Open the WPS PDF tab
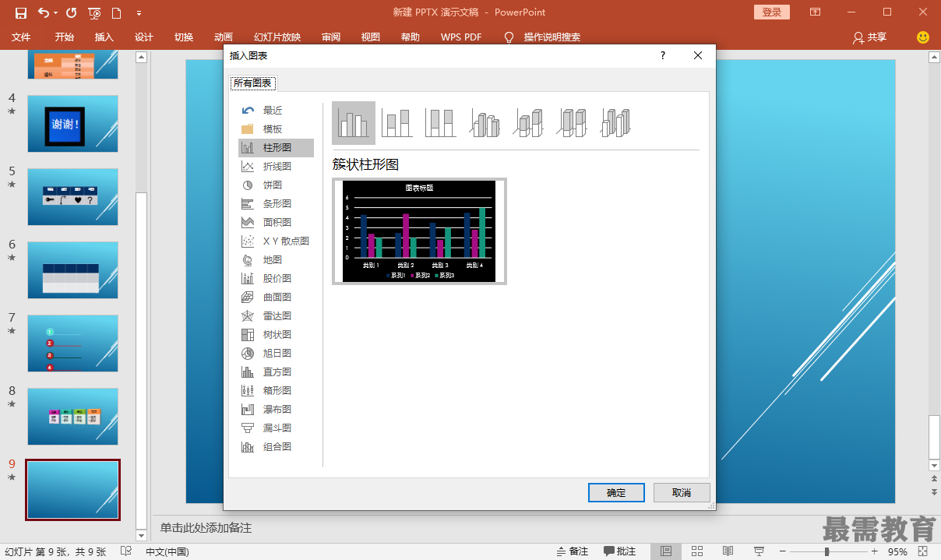Screen dimensions: 941x560 point(461,37)
